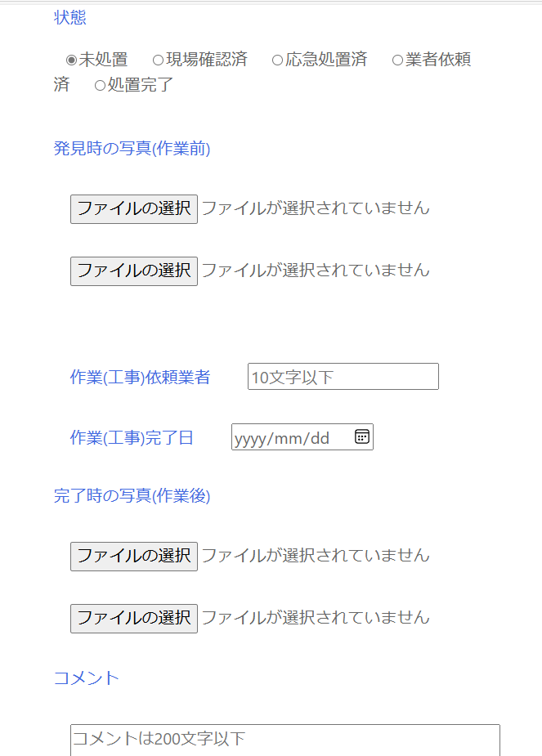The height and width of the screenshot is (756, 542).
Task: Click second ファイルの選択 button under 完了時の写真
Action: [x=134, y=618]
